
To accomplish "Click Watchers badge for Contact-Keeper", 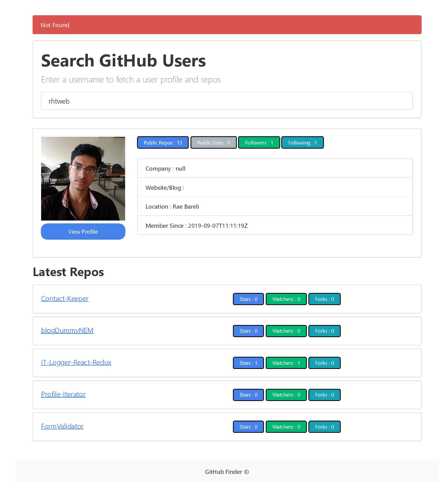I will point(286,299).
